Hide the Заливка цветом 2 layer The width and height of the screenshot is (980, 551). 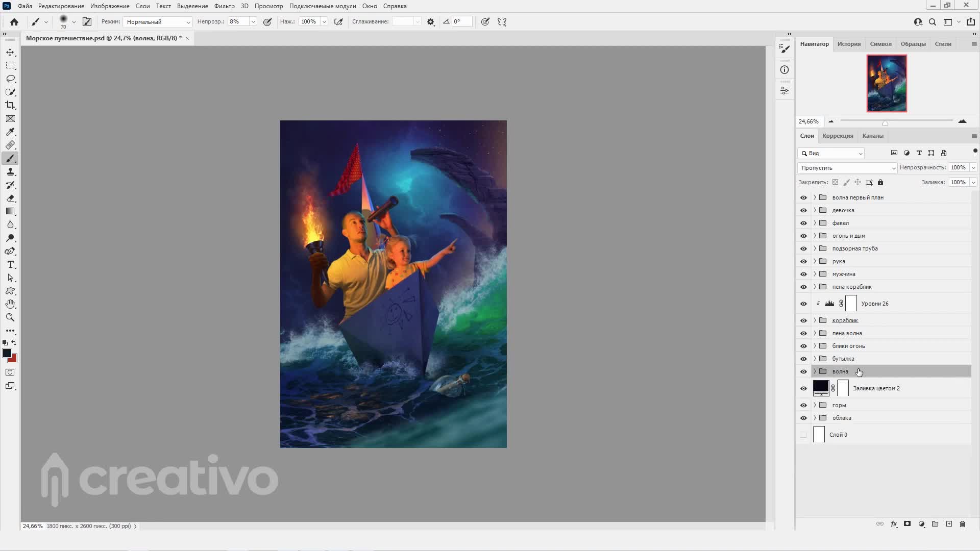[803, 388]
